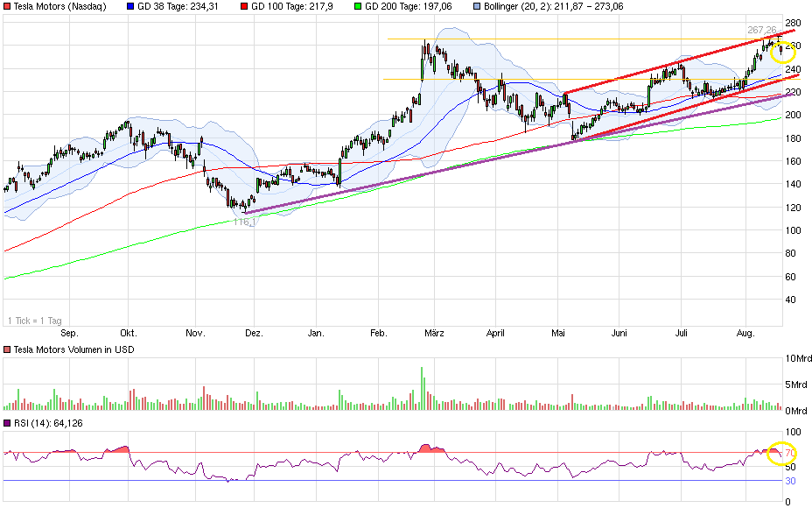Click the Okt. month axis label
The width and height of the screenshot is (812, 508).
click(129, 334)
